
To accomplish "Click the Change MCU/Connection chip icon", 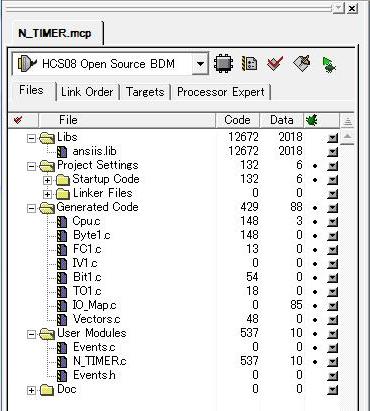I will click(x=223, y=63).
